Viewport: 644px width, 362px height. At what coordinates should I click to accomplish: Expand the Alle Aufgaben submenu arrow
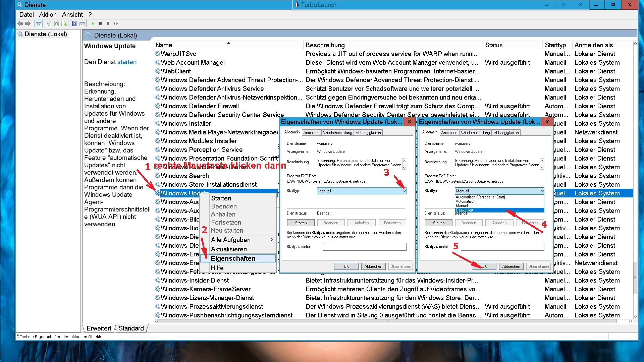[x=272, y=240]
